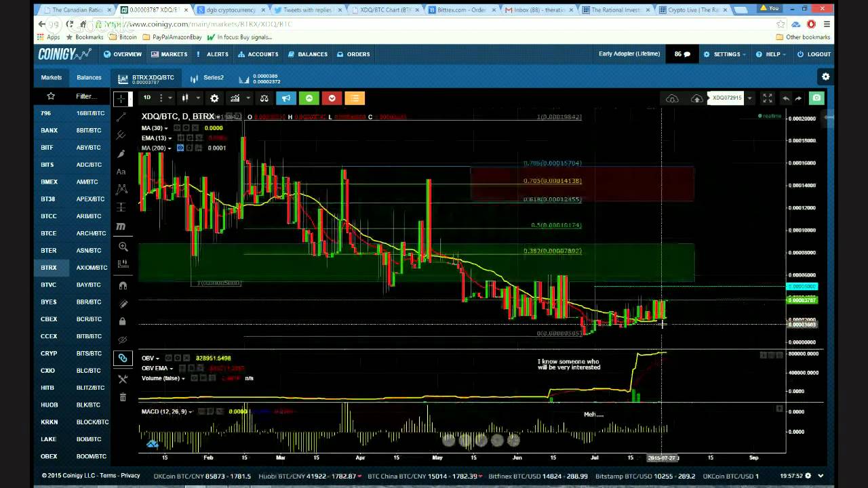868x488 pixels.
Task: Select the measurement range tool
Action: pyautogui.click(x=121, y=207)
